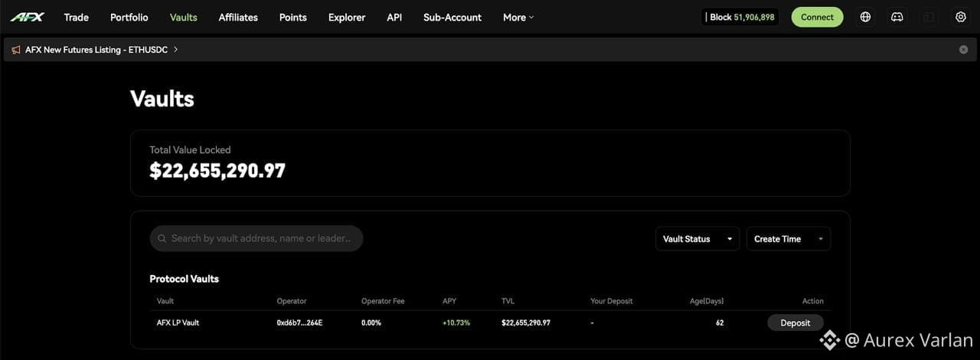
Task: Expand the More menu
Action: 518,17
